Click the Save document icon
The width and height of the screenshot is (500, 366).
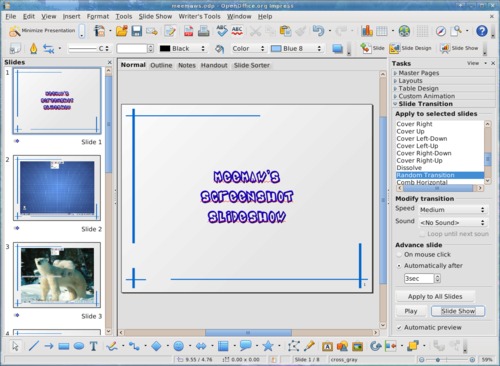pyautogui.click(x=137, y=31)
